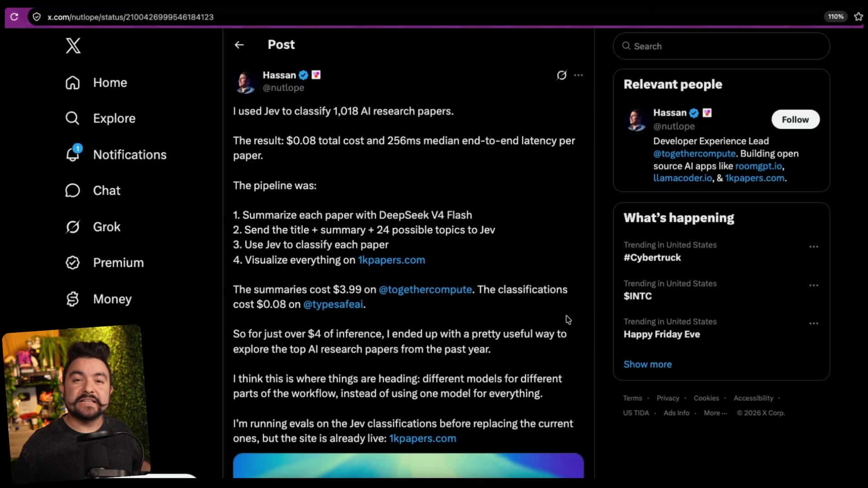Open 1kpapers.com link in pipeline step 4

[392, 260]
